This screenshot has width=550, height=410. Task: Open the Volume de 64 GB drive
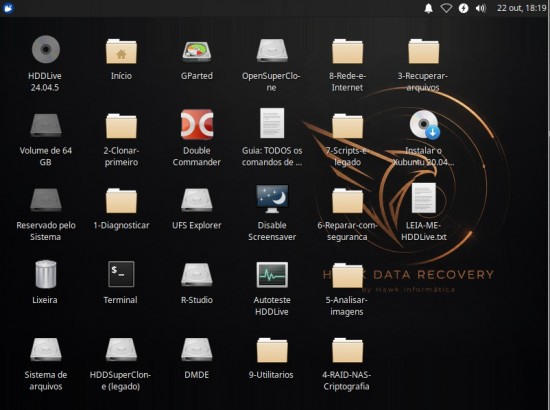coord(46,125)
